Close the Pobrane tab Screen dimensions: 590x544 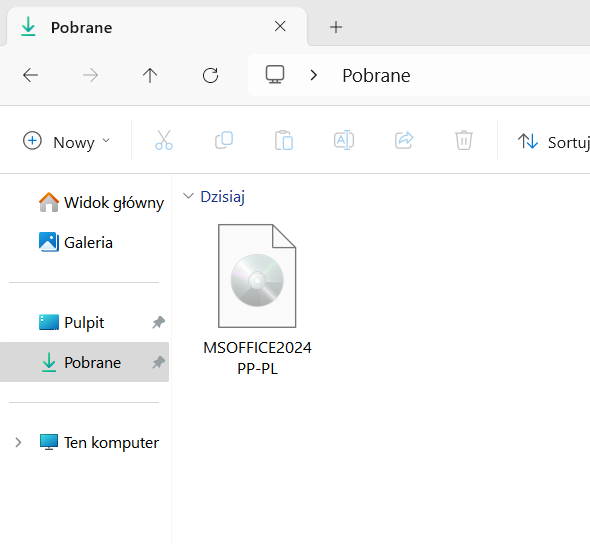[x=280, y=26]
